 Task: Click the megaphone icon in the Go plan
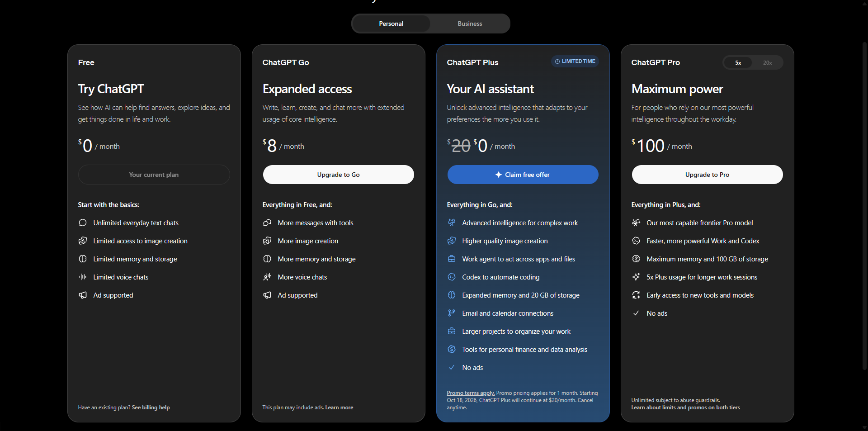(267, 295)
